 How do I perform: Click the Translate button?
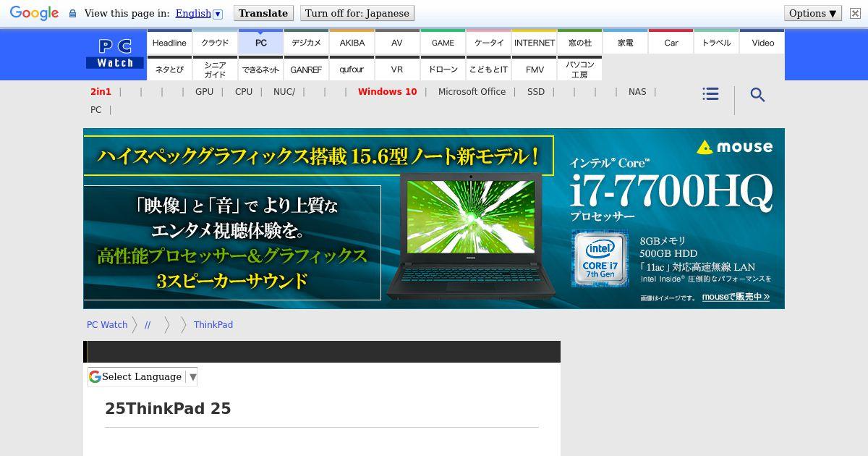tap(263, 13)
